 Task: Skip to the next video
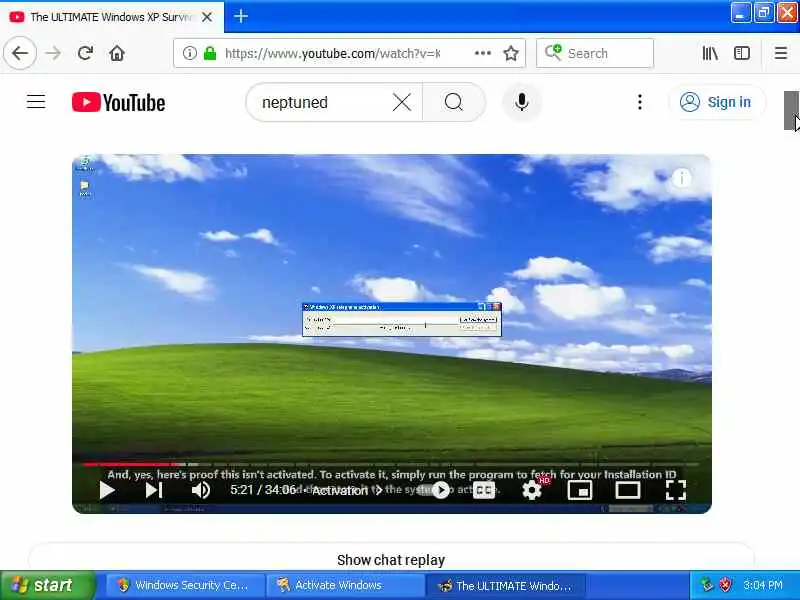coord(154,490)
